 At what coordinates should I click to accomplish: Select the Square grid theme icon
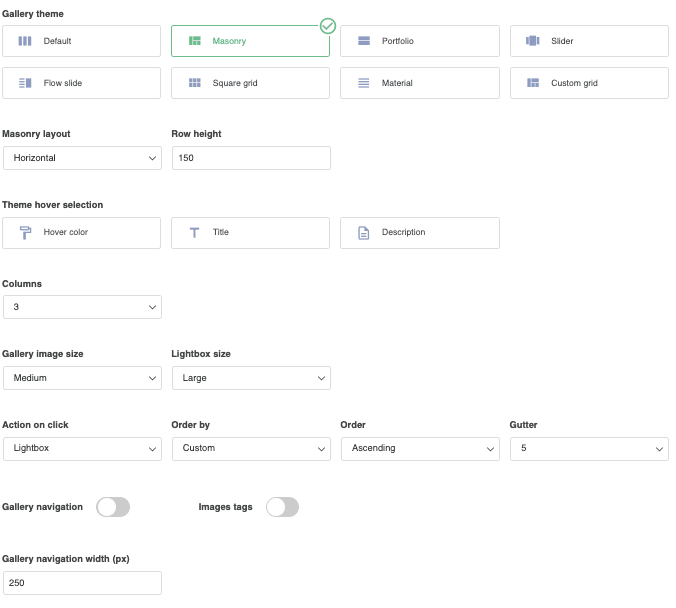pyautogui.click(x=194, y=83)
